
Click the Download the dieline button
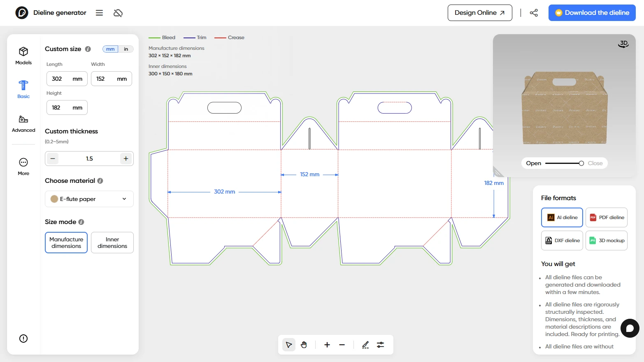coord(592,13)
